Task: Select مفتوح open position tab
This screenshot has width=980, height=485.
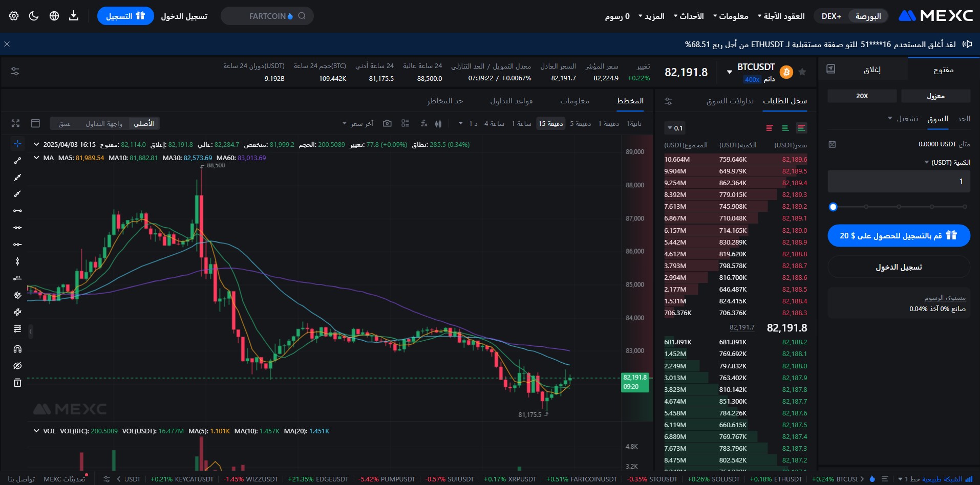Action: click(x=943, y=70)
